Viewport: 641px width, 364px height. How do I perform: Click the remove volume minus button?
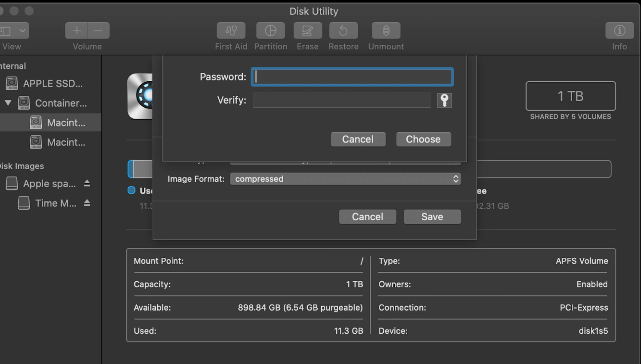click(99, 31)
